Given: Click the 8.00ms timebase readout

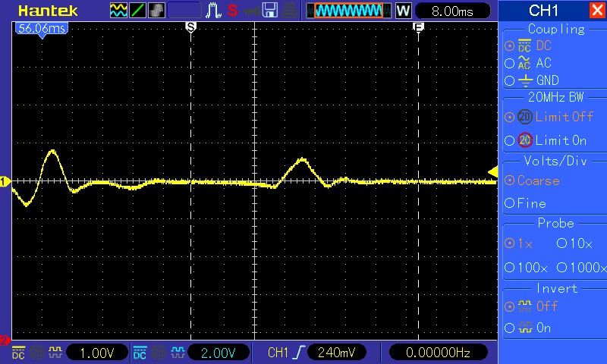Looking at the screenshot, I should 452,11.
